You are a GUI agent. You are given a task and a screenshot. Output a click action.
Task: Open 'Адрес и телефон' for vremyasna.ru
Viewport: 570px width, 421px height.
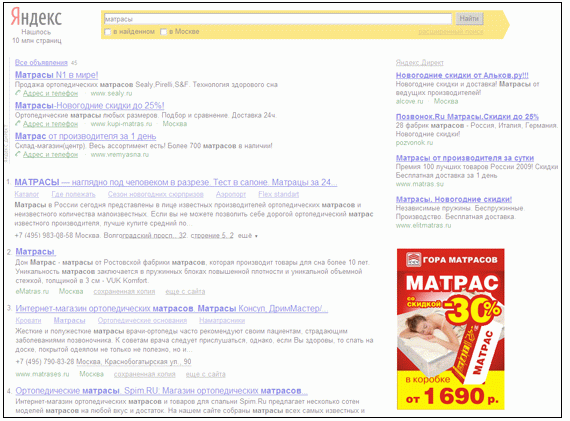[x=50, y=155]
